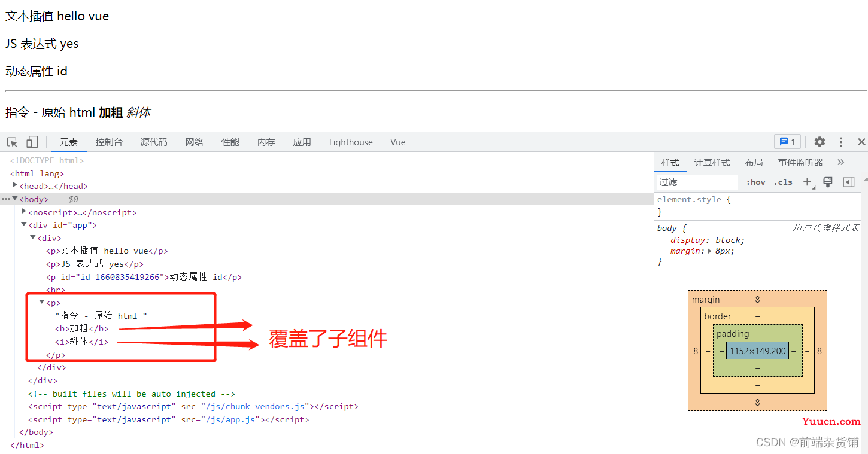The height and width of the screenshot is (454, 868).
Task: Select the closing </body> tag line
Action: (x=36, y=432)
